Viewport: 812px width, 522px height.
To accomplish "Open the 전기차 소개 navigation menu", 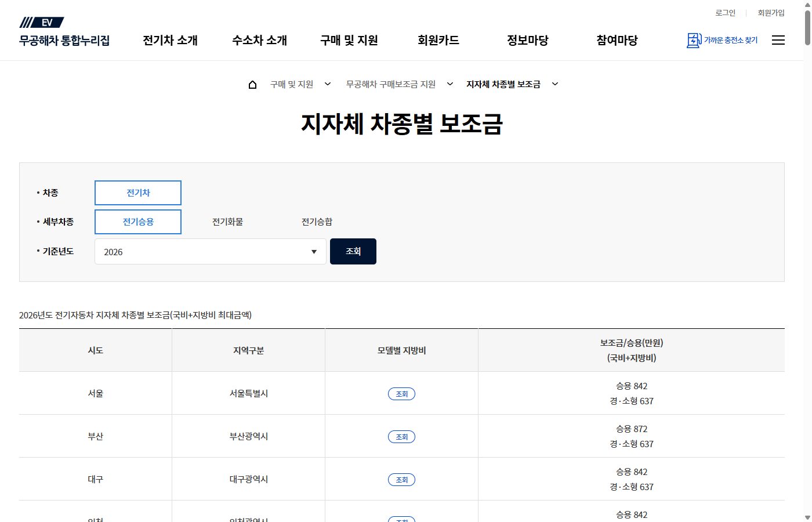I will click(169, 41).
